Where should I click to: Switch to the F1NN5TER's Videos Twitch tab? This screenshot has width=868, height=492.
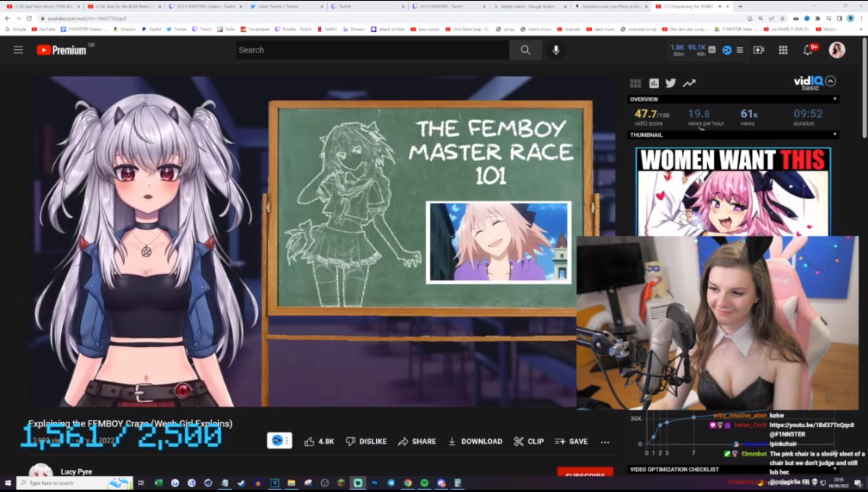click(x=206, y=7)
